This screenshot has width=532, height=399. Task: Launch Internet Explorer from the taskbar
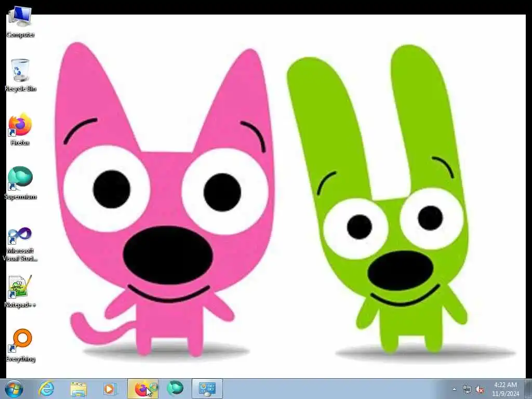point(46,389)
